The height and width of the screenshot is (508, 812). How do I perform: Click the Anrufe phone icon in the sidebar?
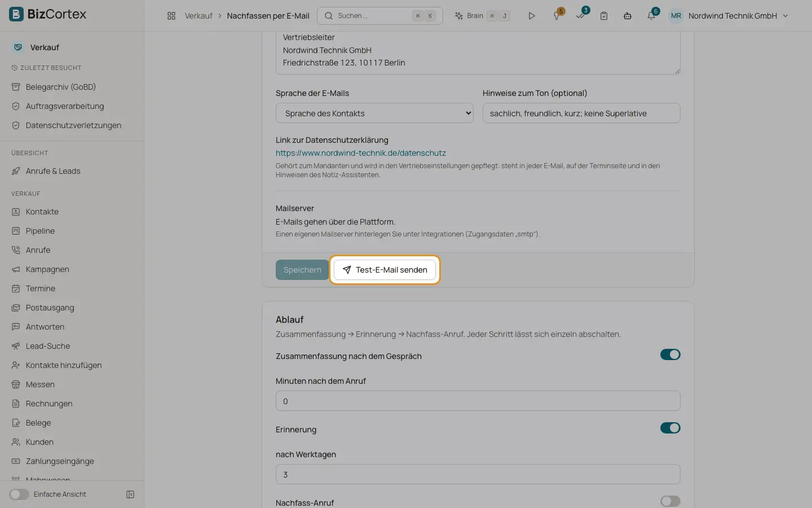pos(16,250)
